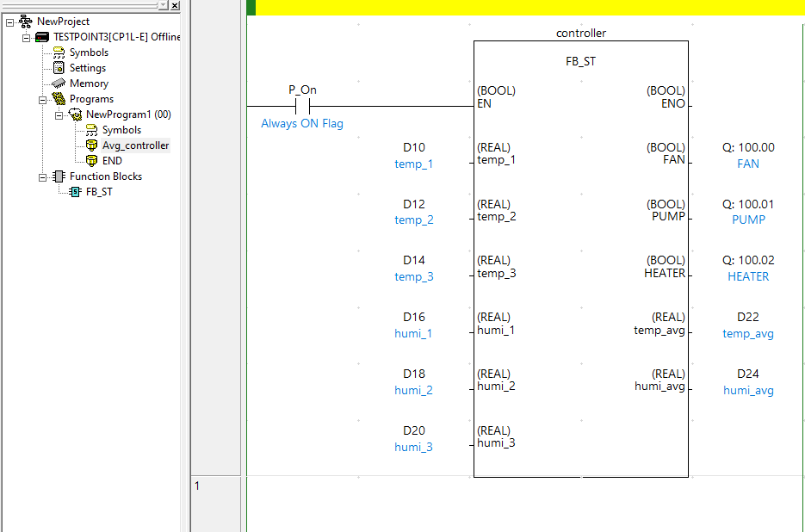The height and width of the screenshot is (532, 805).
Task: Click the ENO output pin of FB_ST
Action: tap(673, 103)
